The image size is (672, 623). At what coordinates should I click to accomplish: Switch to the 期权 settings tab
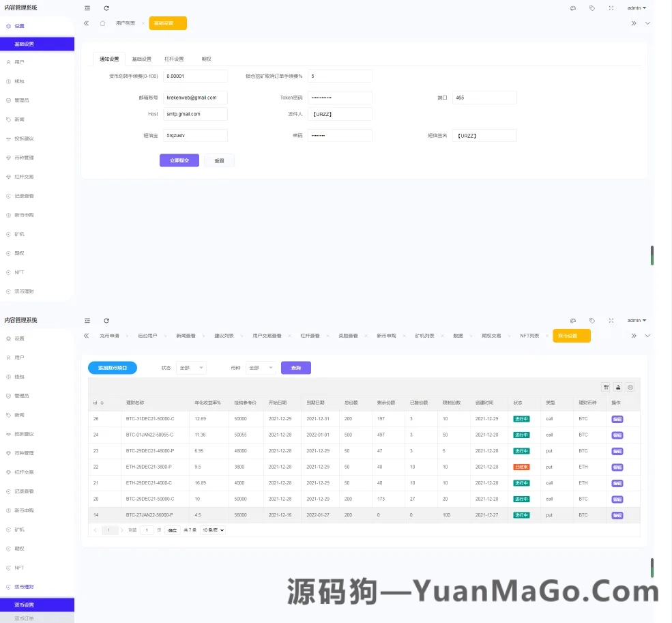(207, 59)
